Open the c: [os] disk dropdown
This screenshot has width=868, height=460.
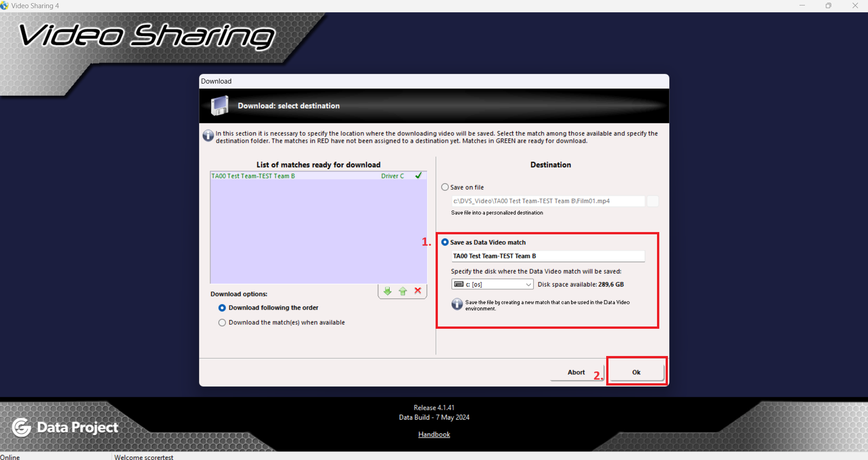[x=492, y=284]
